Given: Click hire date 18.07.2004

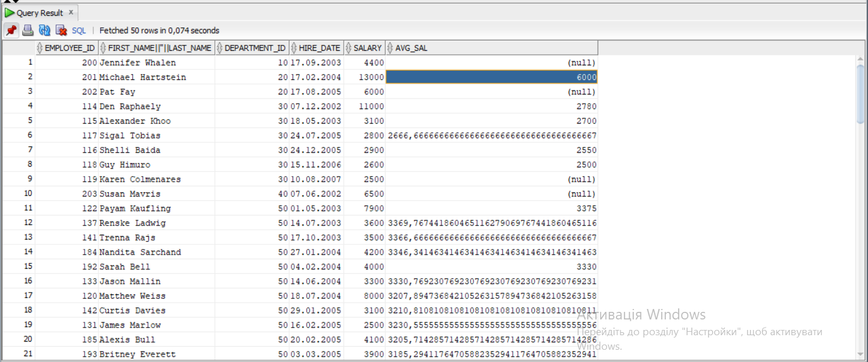Looking at the screenshot, I should pos(316,296).
